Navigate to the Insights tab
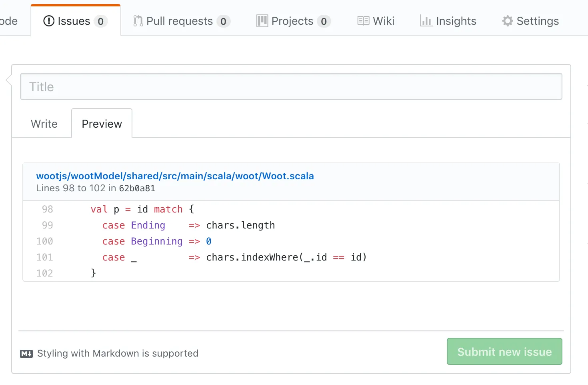The image size is (588, 385). pos(448,21)
